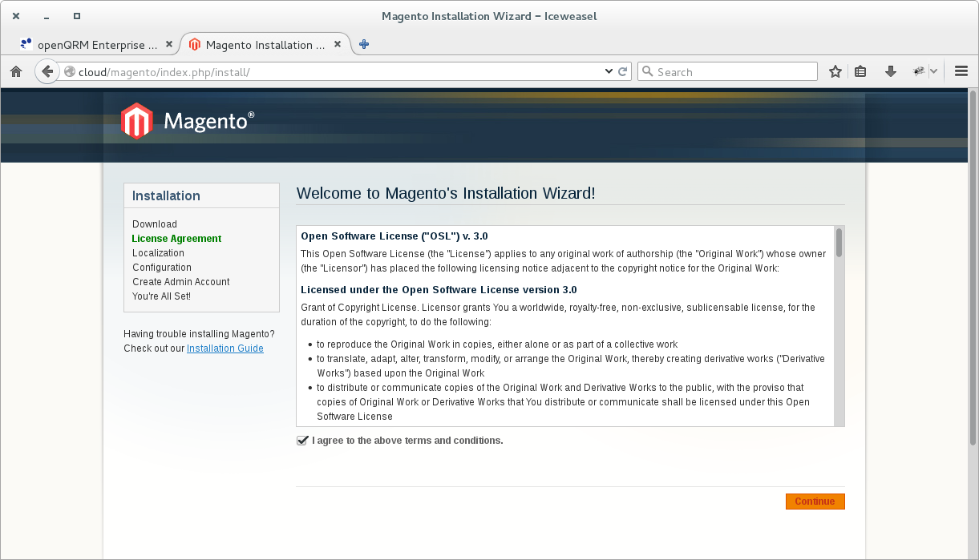This screenshot has height=560, width=979.
Task: Click the Magento tab favicon
Action: (195, 45)
